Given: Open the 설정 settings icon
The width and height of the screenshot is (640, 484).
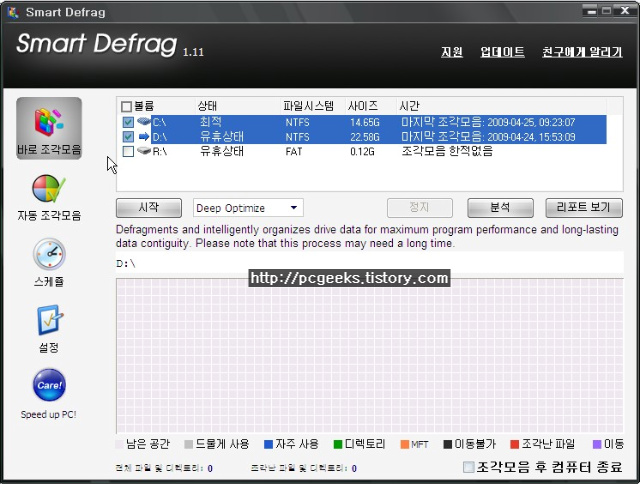Looking at the screenshot, I should (x=50, y=320).
